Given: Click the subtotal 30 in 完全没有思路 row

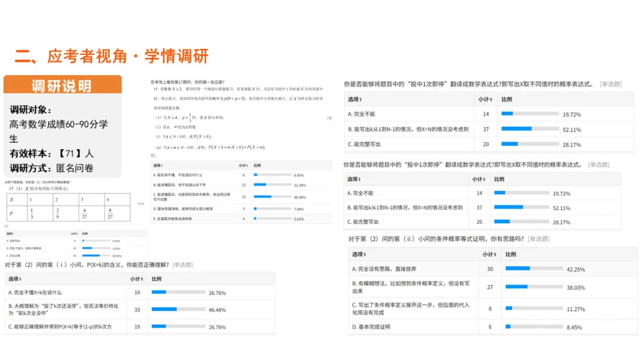Looking at the screenshot, I should tap(490, 269).
